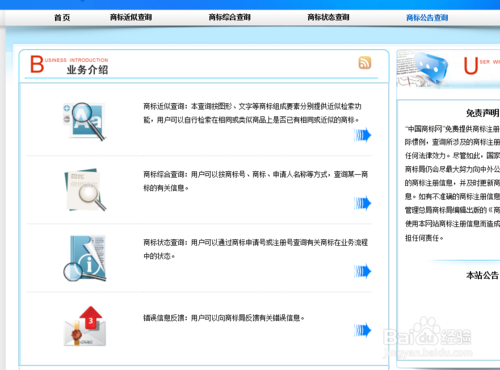500x370 pixels.
Task: Click blue arrow for 商标综合查询 row
Action: [x=363, y=203]
